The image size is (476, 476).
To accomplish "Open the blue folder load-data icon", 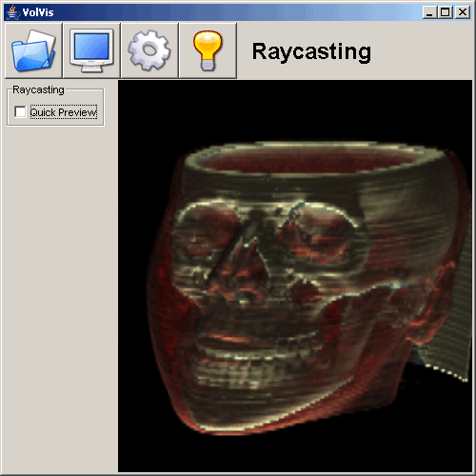I will (x=33, y=50).
